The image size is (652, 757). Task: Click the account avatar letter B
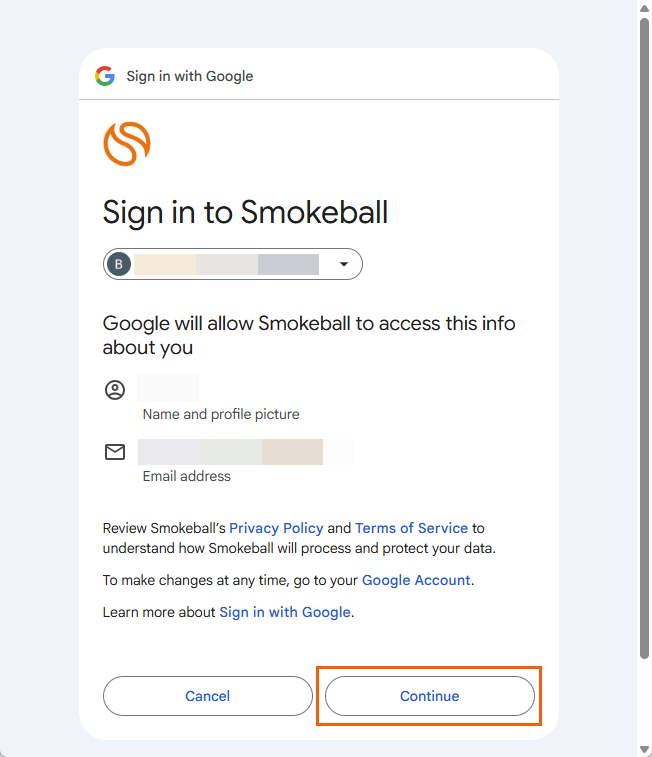tap(119, 264)
